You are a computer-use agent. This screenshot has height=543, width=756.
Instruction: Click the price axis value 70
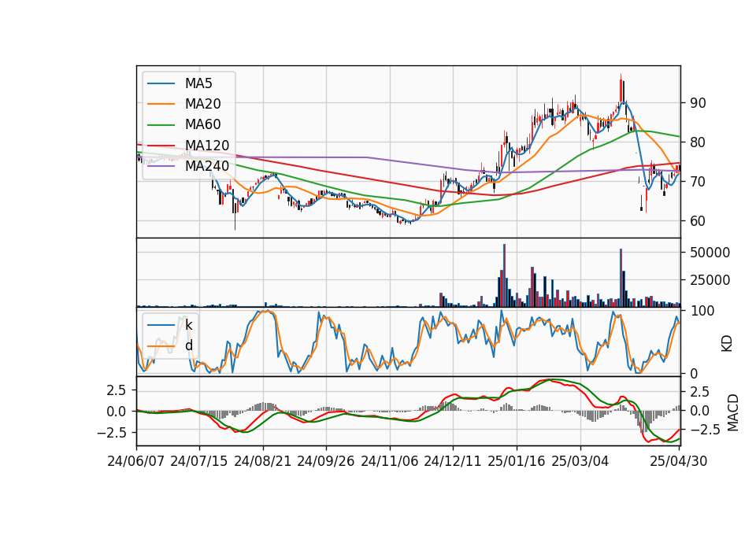pyautogui.click(x=699, y=182)
